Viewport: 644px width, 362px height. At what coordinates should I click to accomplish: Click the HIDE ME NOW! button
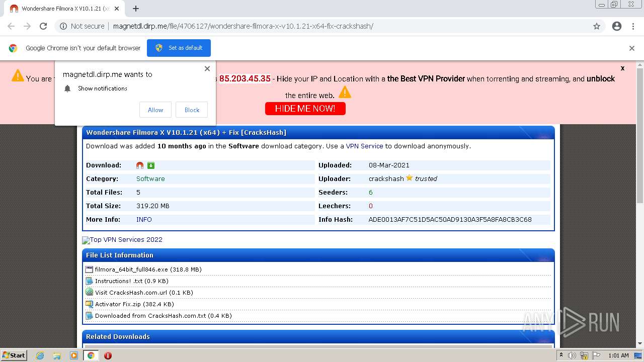(305, 109)
